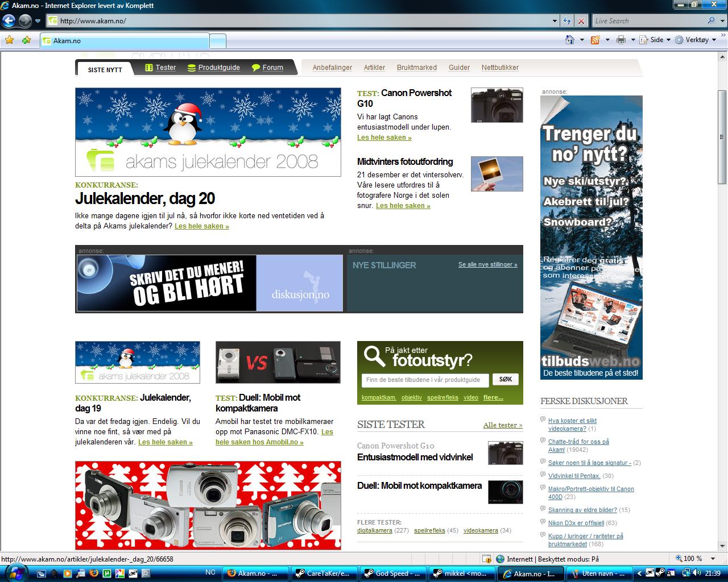Switch to the Produktguide tab
This screenshot has height=582, width=728.
[214, 67]
